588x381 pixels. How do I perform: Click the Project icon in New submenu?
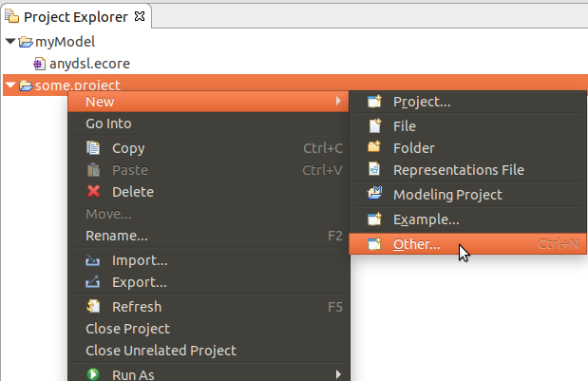pyautogui.click(x=374, y=102)
